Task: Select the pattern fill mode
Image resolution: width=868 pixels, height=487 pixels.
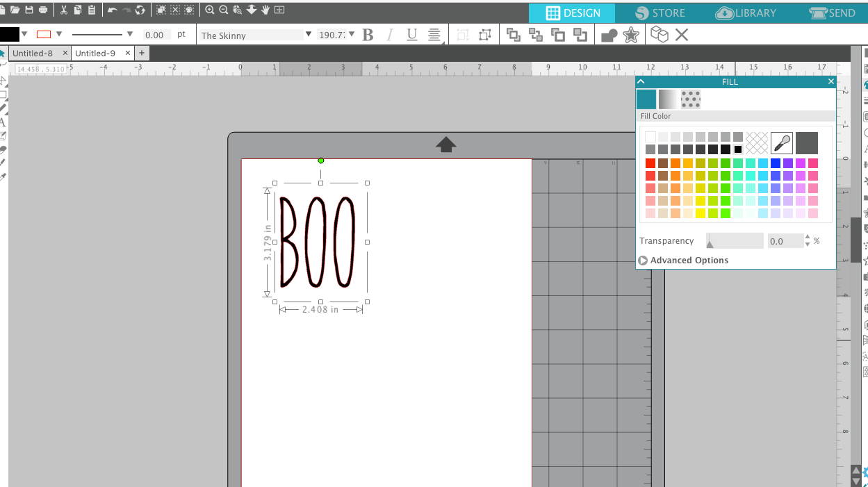Action: pyautogui.click(x=690, y=99)
